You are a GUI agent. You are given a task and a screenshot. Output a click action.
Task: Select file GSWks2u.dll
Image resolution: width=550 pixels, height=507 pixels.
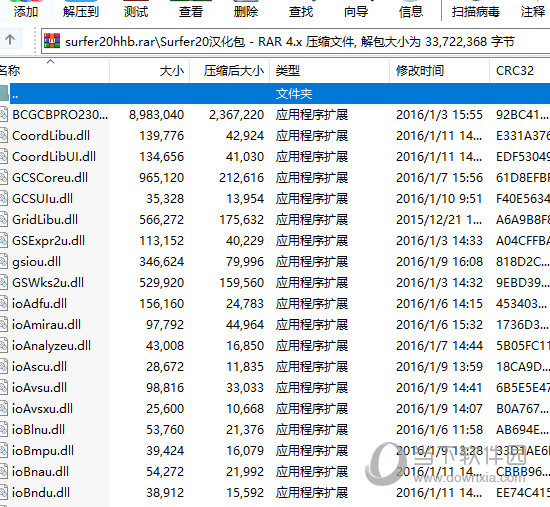(48, 282)
